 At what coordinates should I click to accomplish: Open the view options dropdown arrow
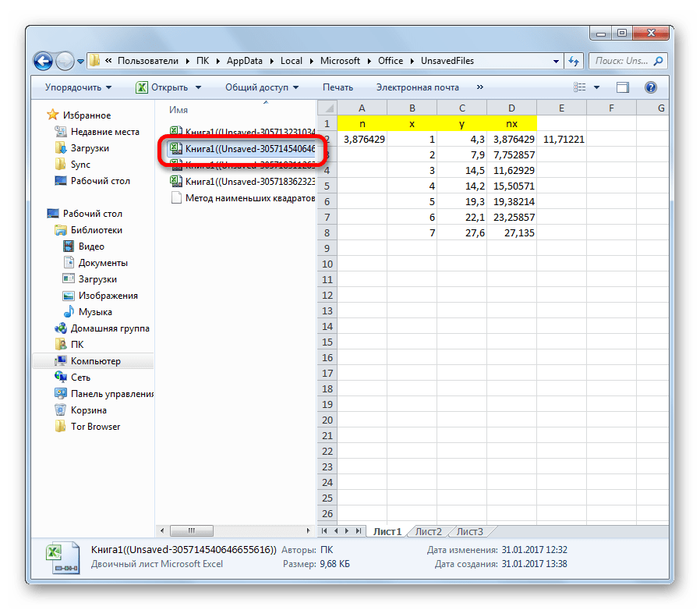[x=597, y=87]
